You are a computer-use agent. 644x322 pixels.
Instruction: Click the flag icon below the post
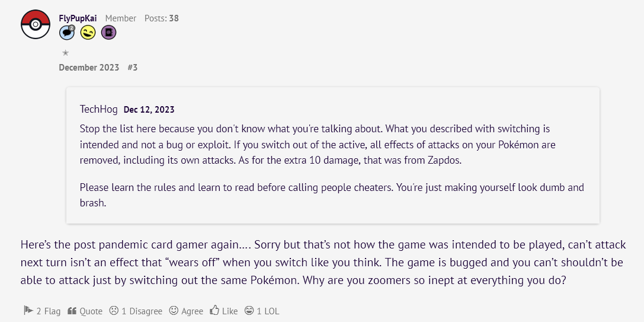(x=28, y=311)
